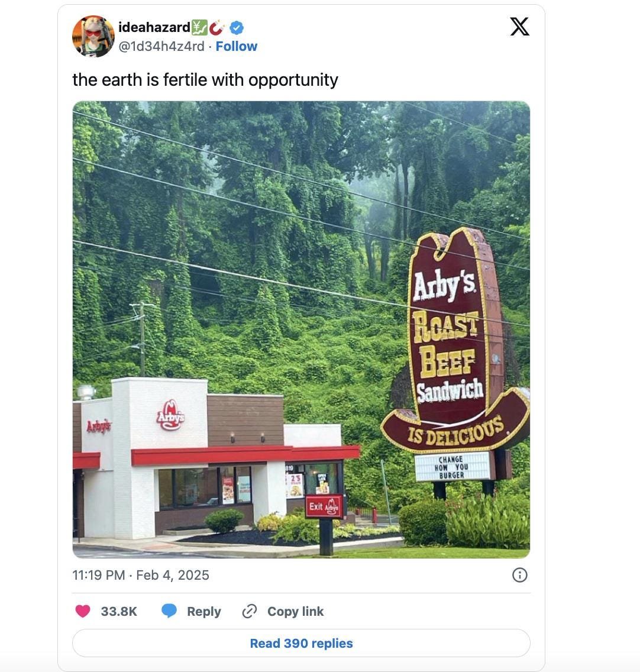Screen dimensions: 640x672
Task: Read 390 replies button
Action: [301, 643]
